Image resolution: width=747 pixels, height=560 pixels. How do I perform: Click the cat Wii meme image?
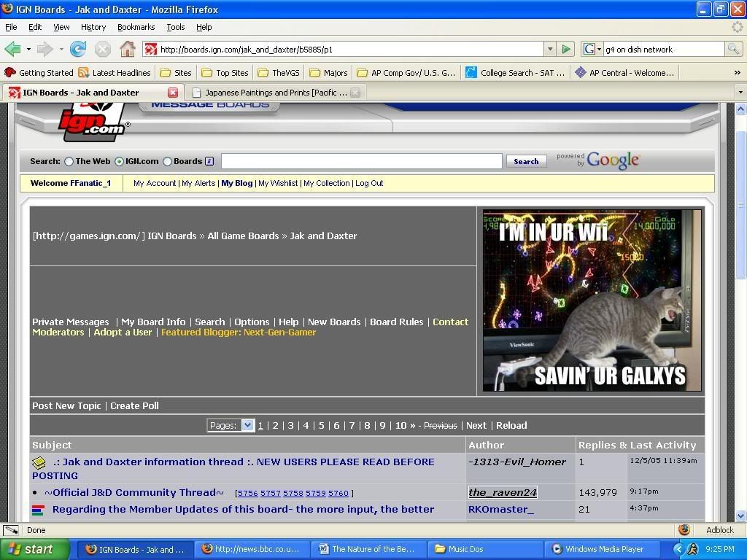click(592, 300)
